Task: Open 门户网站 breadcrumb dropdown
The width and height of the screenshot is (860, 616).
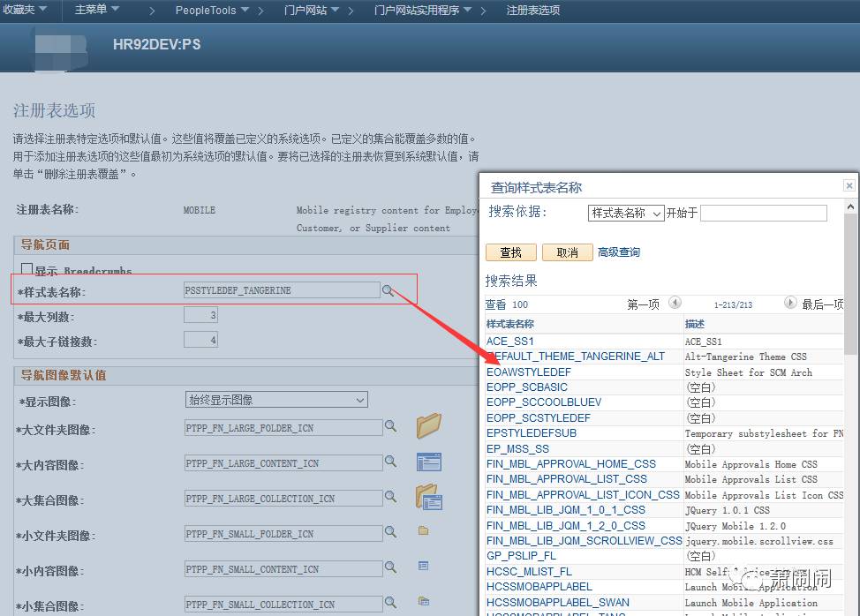Action: (312, 11)
